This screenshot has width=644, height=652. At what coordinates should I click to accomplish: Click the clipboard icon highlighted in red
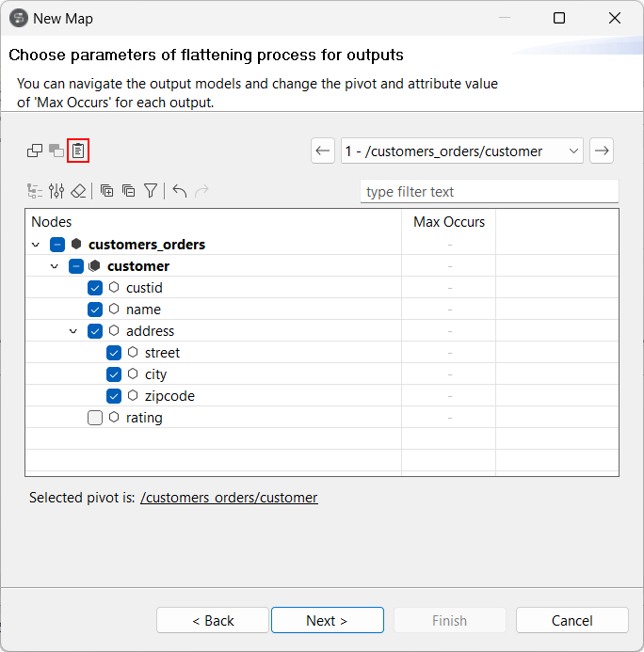(x=79, y=151)
